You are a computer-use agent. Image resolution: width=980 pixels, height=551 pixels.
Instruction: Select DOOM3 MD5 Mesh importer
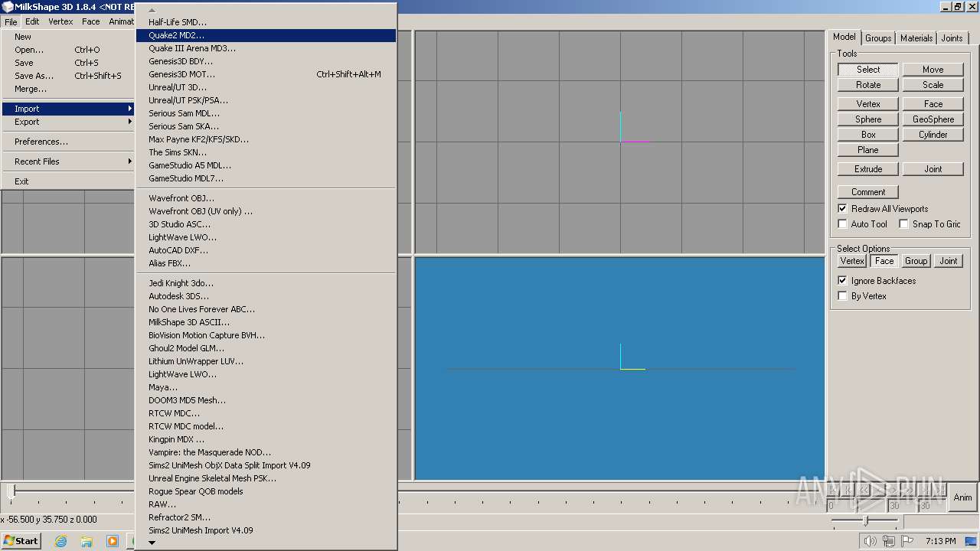[266, 400]
